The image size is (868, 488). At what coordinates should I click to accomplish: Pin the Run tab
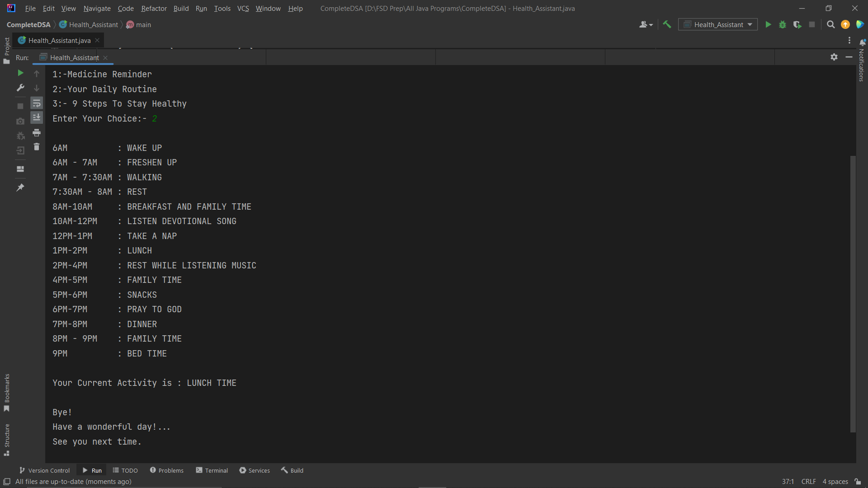pyautogui.click(x=20, y=187)
